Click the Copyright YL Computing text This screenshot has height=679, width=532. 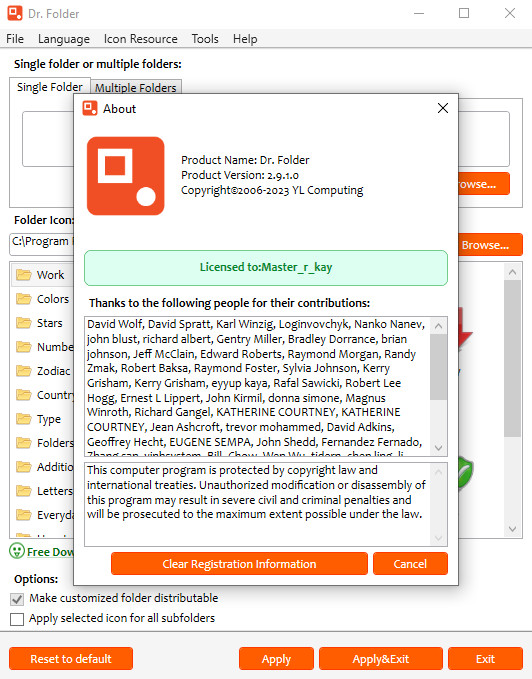272,190
